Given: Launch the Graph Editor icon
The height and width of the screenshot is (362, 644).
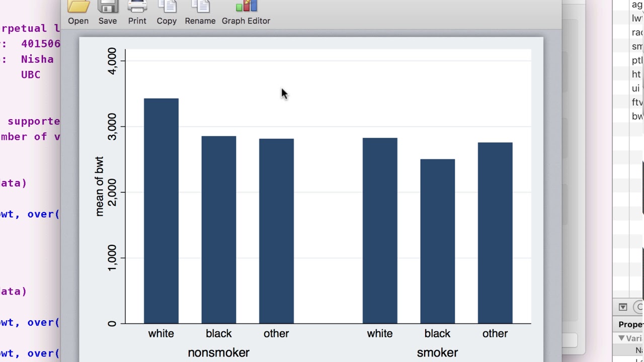Looking at the screenshot, I should click(x=246, y=6).
